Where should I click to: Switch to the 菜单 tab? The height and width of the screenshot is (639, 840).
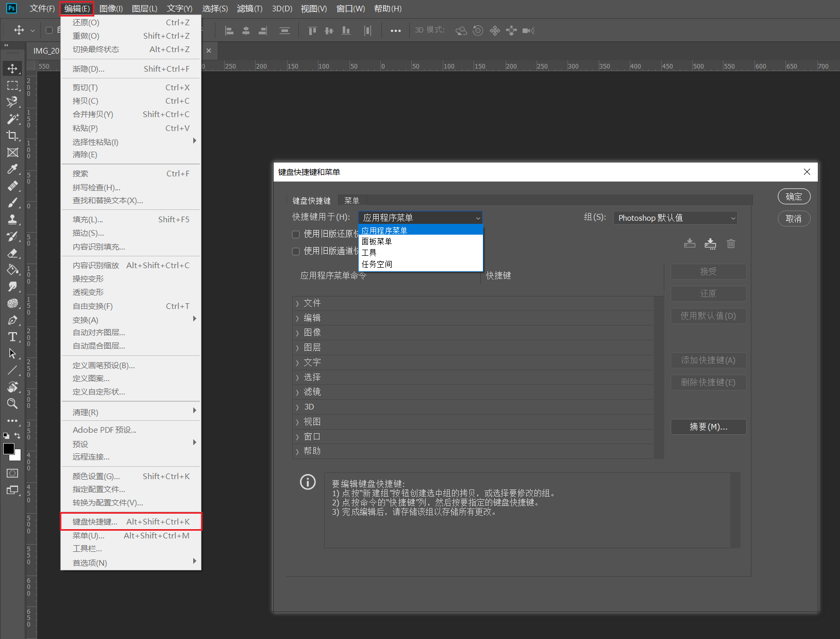[x=351, y=201]
